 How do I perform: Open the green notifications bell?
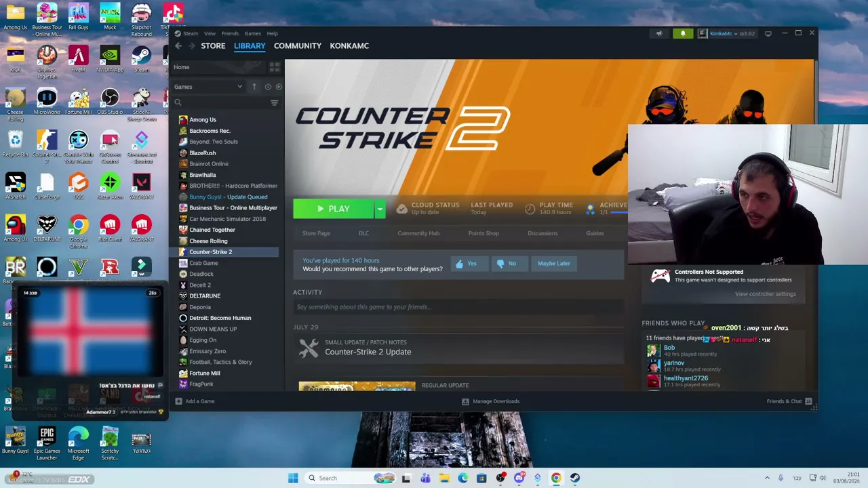point(683,33)
